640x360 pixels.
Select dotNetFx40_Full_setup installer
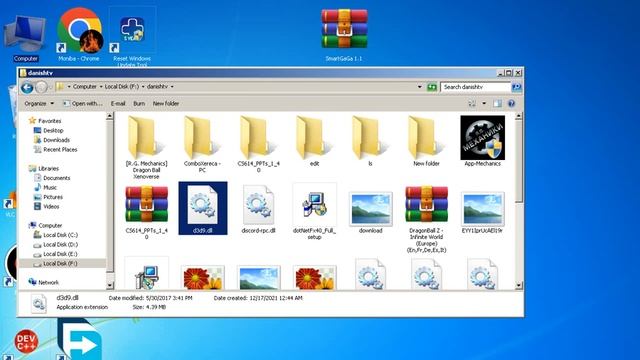(314, 212)
